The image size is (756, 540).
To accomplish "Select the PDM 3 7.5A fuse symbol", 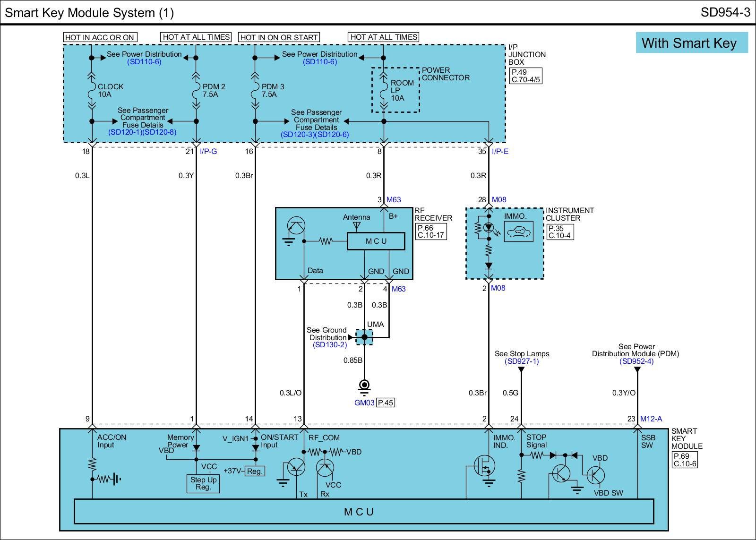I will pos(255,90).
